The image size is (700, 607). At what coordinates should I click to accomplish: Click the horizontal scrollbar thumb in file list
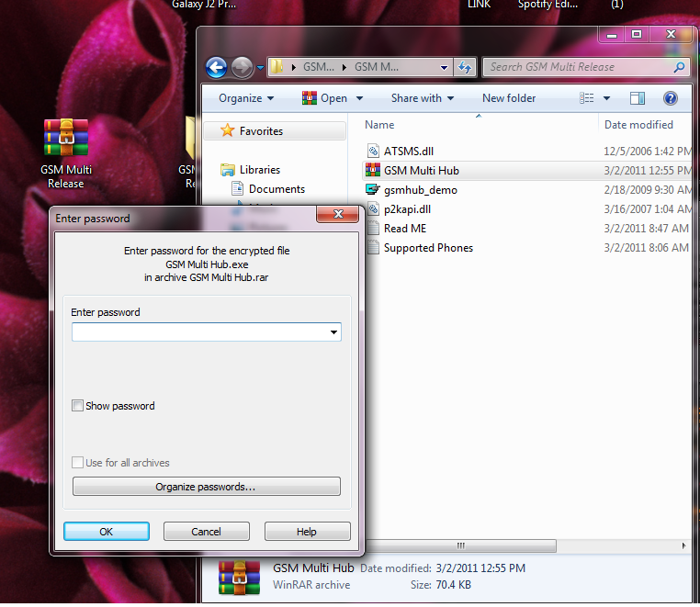(x=460, y=545)
